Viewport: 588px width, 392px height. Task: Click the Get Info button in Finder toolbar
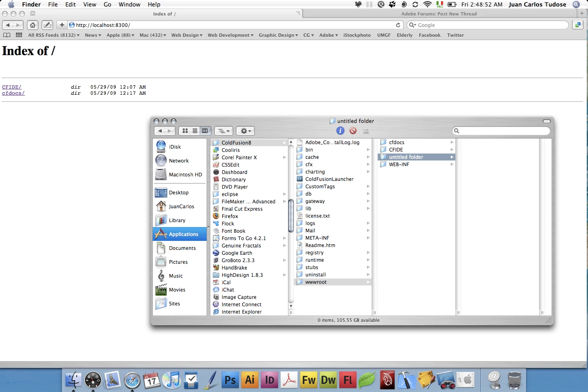coord(340,131)
